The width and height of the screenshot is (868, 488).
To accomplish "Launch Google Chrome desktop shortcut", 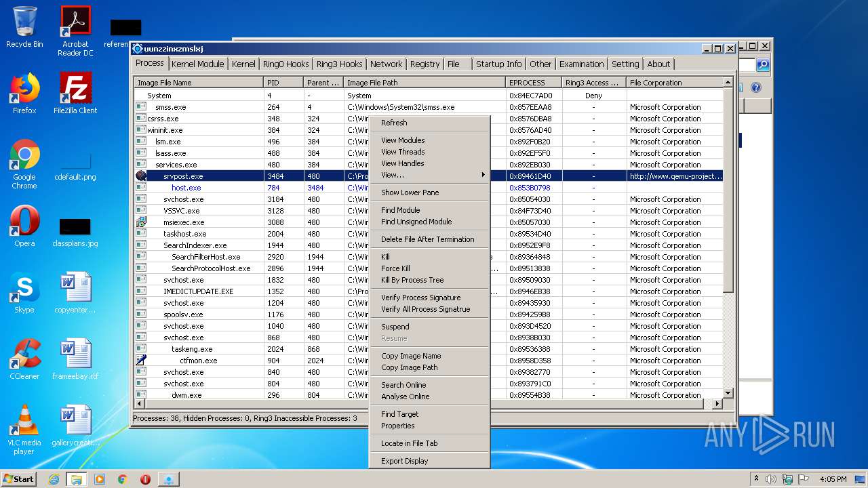I will pos(24,164).
